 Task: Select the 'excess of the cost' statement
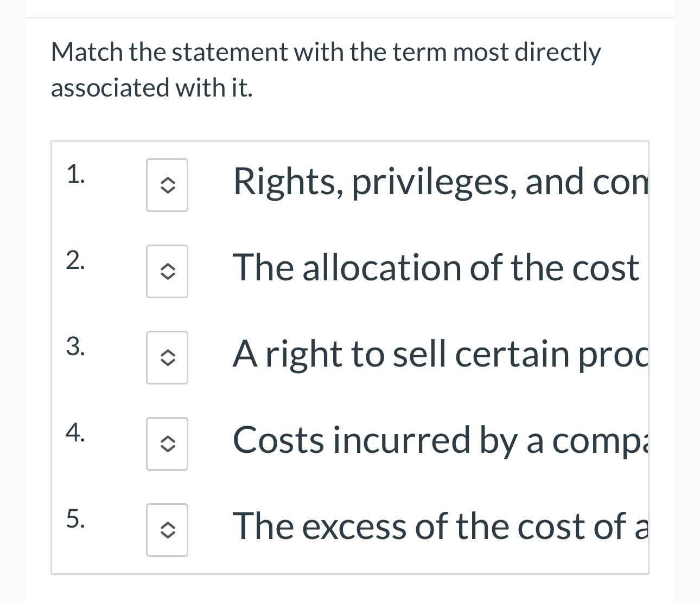[434, 525]
